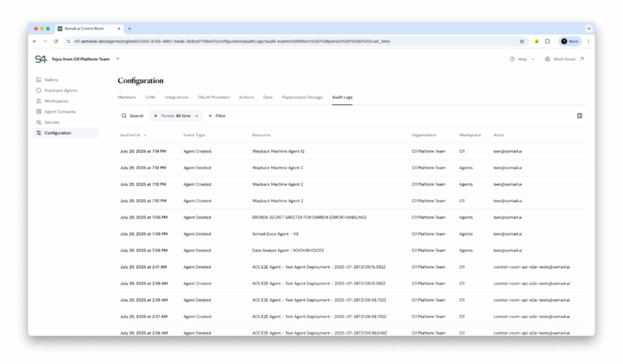
Task: Open the Secrets page
Action: 52,122
